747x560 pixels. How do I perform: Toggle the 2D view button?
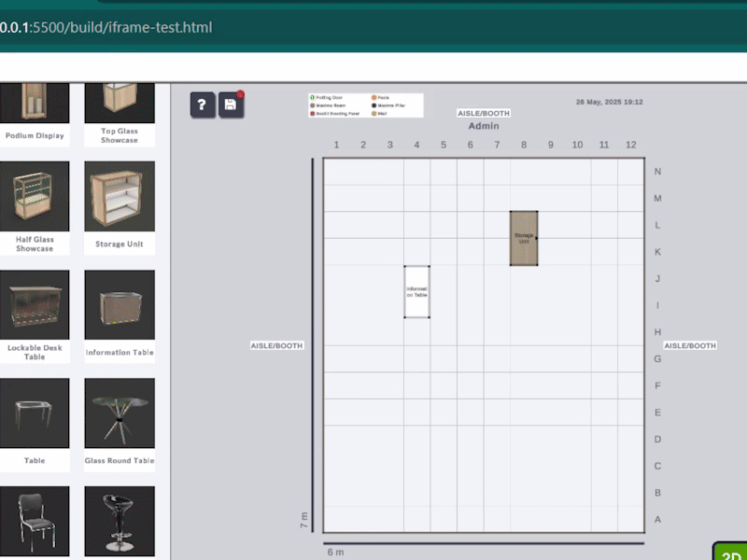tap(731, 552)
